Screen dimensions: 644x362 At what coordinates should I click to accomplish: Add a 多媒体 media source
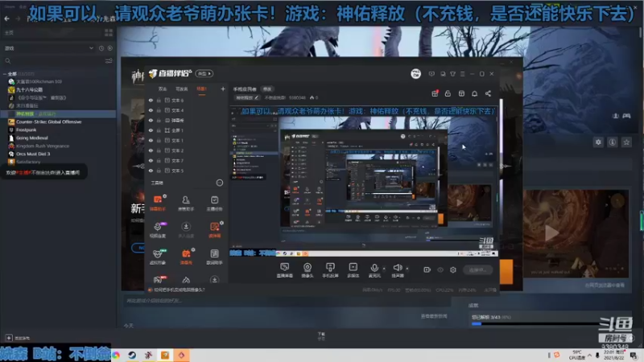[353, 270]
